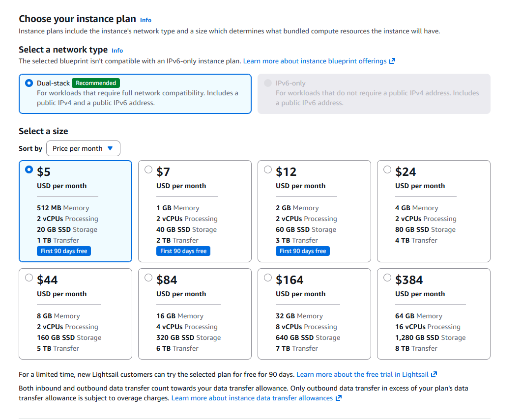This screenshot has height=420, width=522.
Task: Open Learn more about the free trial in Lightsail
Action: click(362, 374)
